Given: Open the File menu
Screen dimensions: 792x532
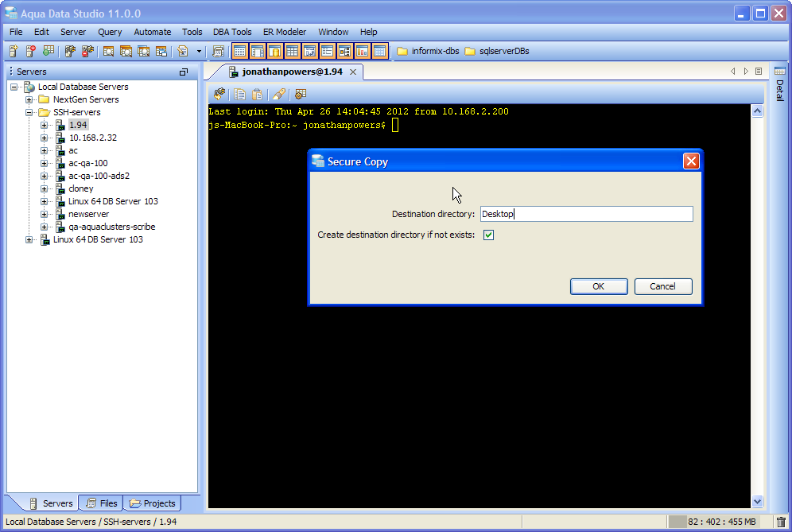Looking at the screenshot, I should click(x=16, y=32).
